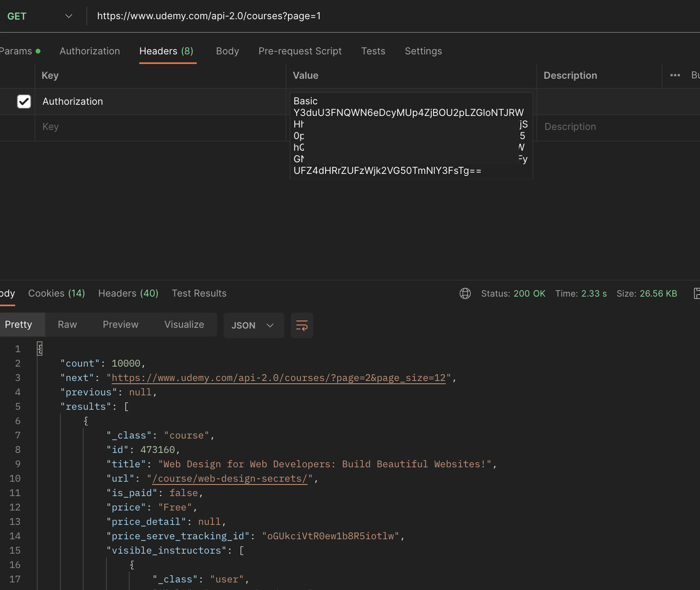The image size is (700, 590).
Task: Uncheck the Authorization header checkbox
Action: click(24, 102)
